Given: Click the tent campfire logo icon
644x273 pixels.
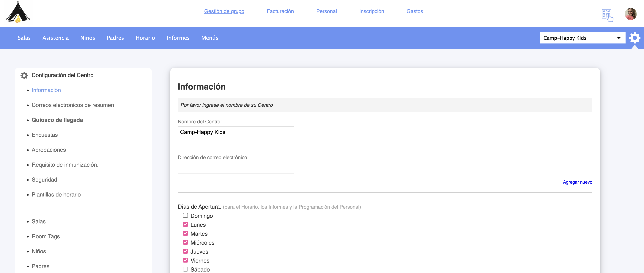Looking at the screenshot, I should click(x=18, y=12).
